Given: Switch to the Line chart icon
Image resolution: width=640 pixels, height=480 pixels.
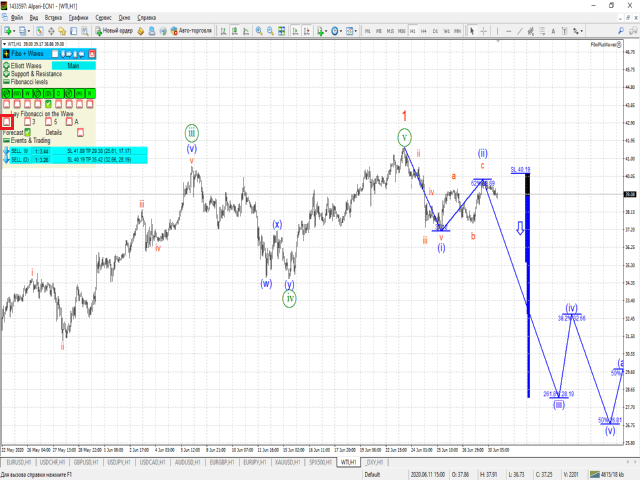Looking at the screenshot, I should tap(246, 31).
